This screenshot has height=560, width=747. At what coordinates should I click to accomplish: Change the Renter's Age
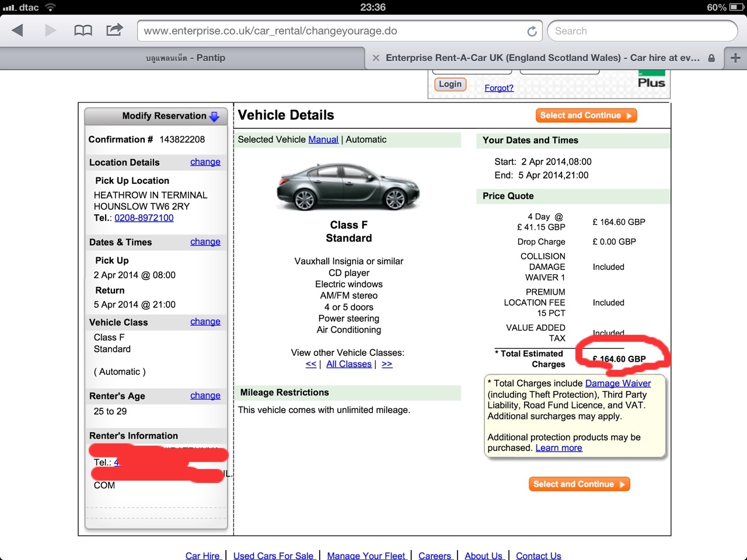[x=205, y=396]
